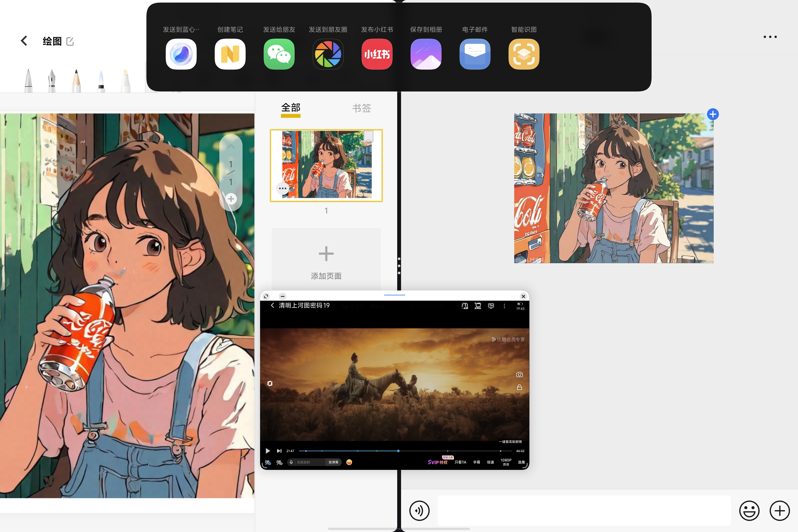Take a video screenshot with the camera icon
Image resolution: width=798 pixels, height=532 pixels.
pyautogui.click(x=519, y=375)
